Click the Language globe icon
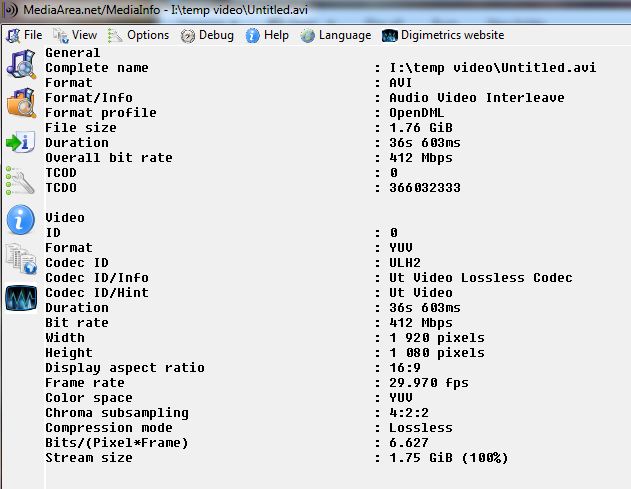This screenshot has width=631, height=489. point(307,36)
